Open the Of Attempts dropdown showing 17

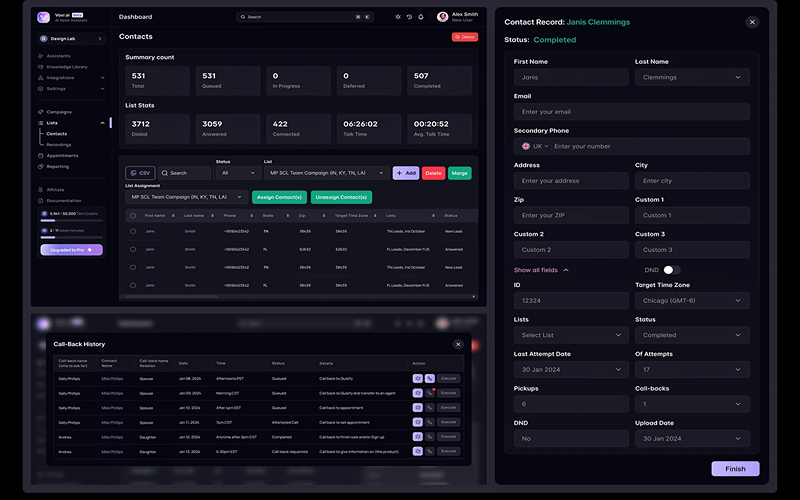click(x=692, y=369)
